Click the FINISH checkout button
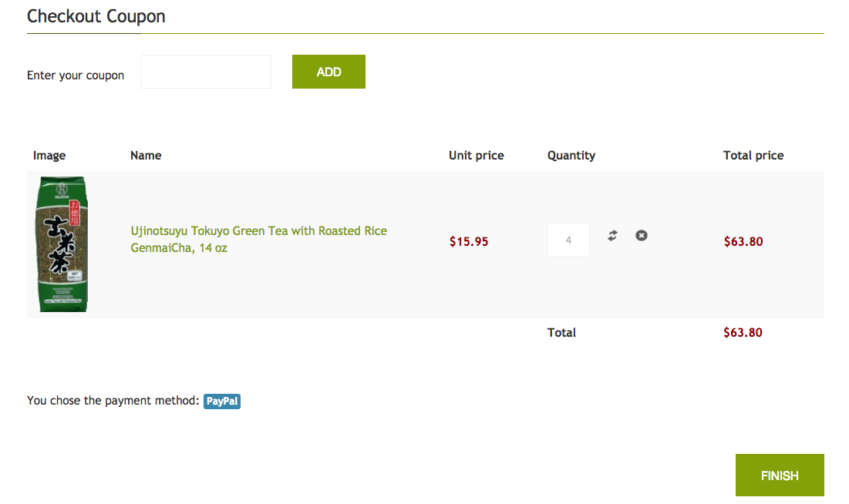Image resolution: width=849 pixels, height=504 pixels. point(779,475)
